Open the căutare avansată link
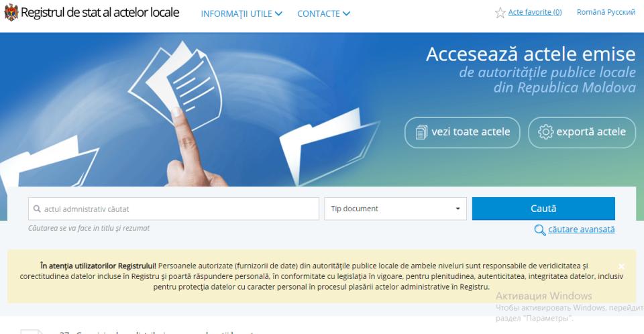This screenshot has height=334, width=644. tap(581, 229)
